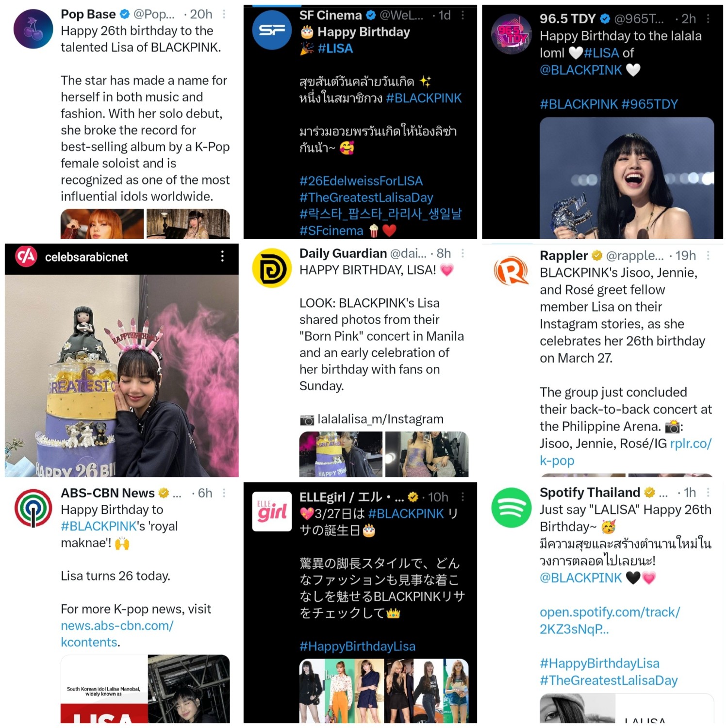The width and height of the screenshot is (728, 728).
Task: Open ABS-CBN News profile avatar
Action: (x=33, y=508)
